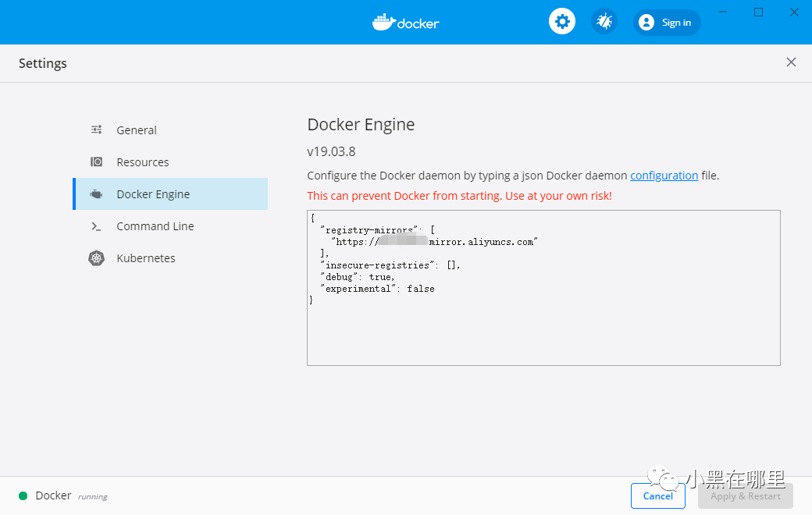
Task: Click the "insecure-registries" line in editor
Action: coord(390,265)
